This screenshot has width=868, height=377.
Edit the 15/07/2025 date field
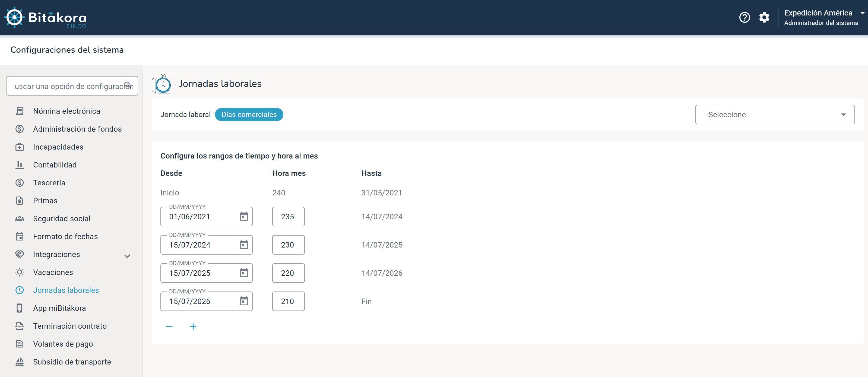(207, 273)
